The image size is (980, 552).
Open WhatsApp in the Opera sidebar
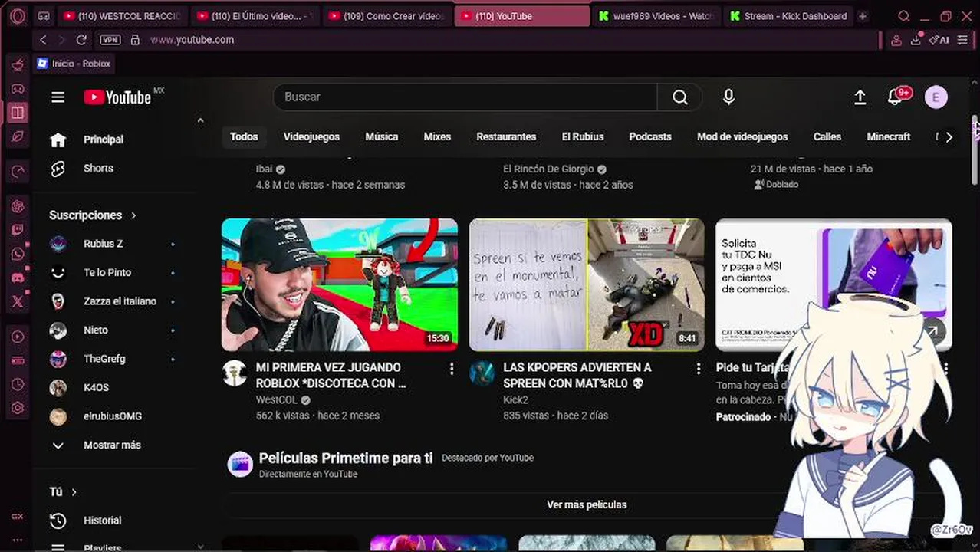17,254
